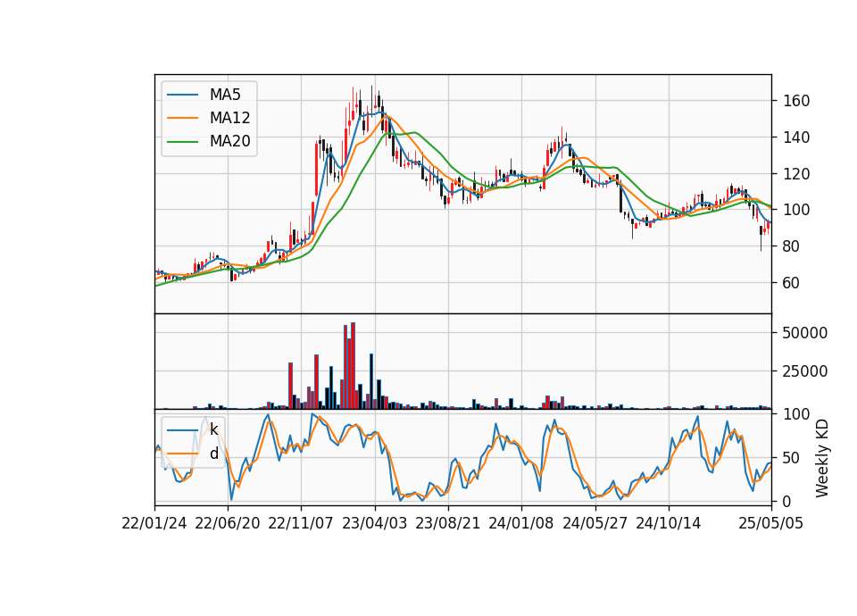The height and width of the screenshot is (616, 857).
Task: Click the 24/05/27 date label
Action: [x=595, y=524]
